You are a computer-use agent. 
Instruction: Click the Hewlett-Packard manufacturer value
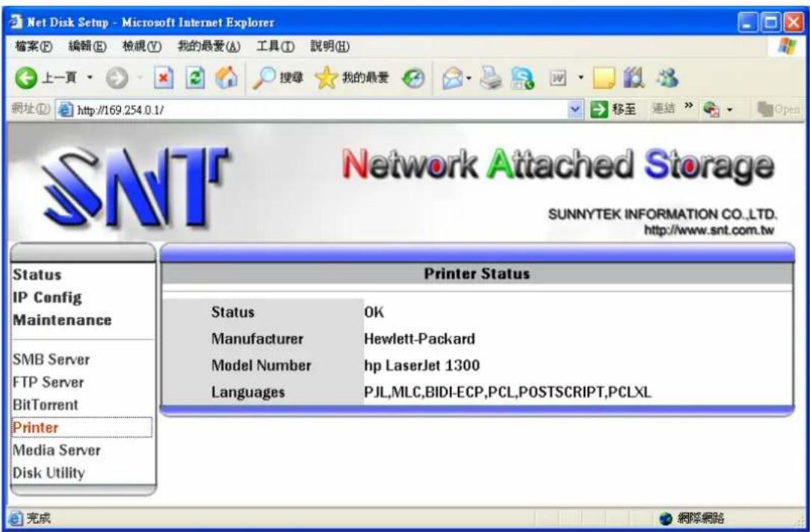(x=419, y=338)
